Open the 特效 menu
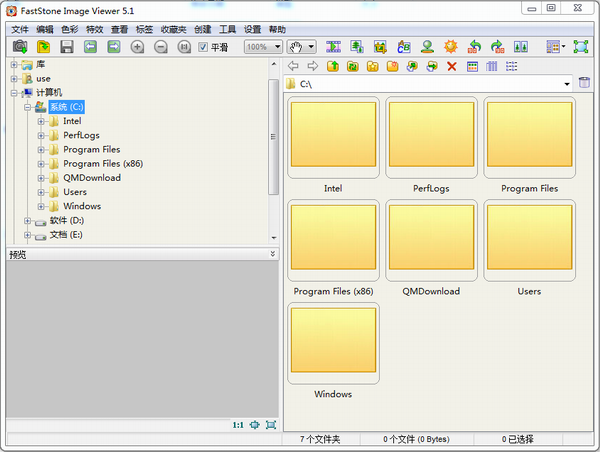 (x=94, y=29)
